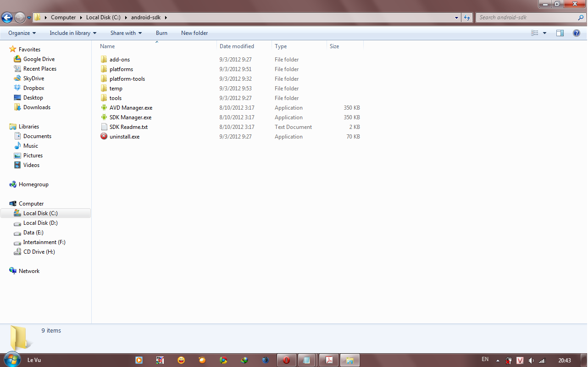Open the Include in library dropdown

coord(73,33)
